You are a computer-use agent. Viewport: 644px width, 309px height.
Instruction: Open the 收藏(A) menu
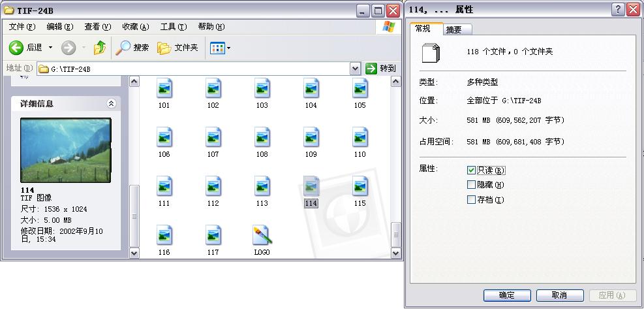[x=136, y=27]
